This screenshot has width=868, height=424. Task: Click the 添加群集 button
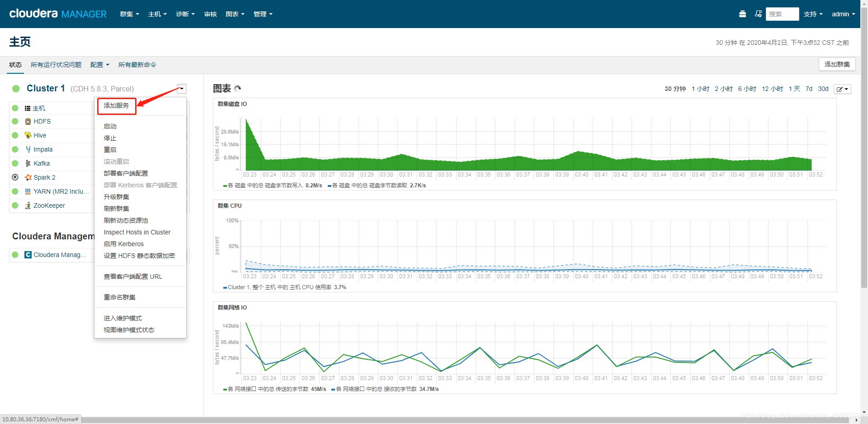[x=837, y=64]
